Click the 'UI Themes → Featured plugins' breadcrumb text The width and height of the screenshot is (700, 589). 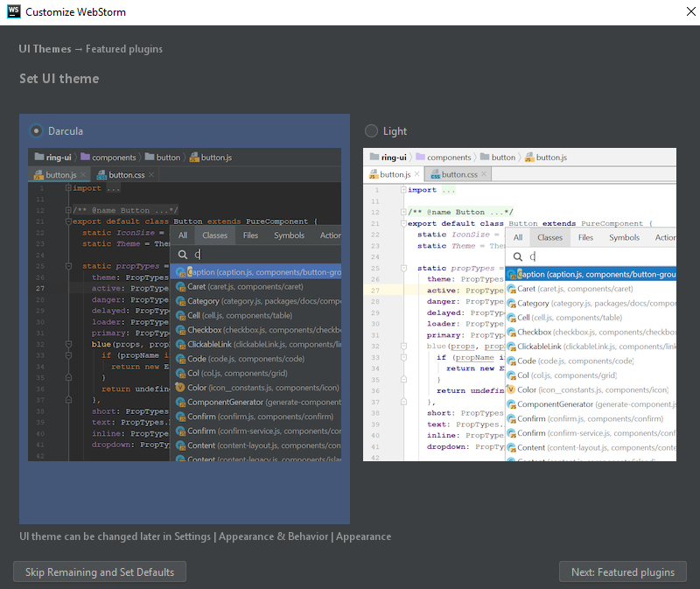(91, 49)
